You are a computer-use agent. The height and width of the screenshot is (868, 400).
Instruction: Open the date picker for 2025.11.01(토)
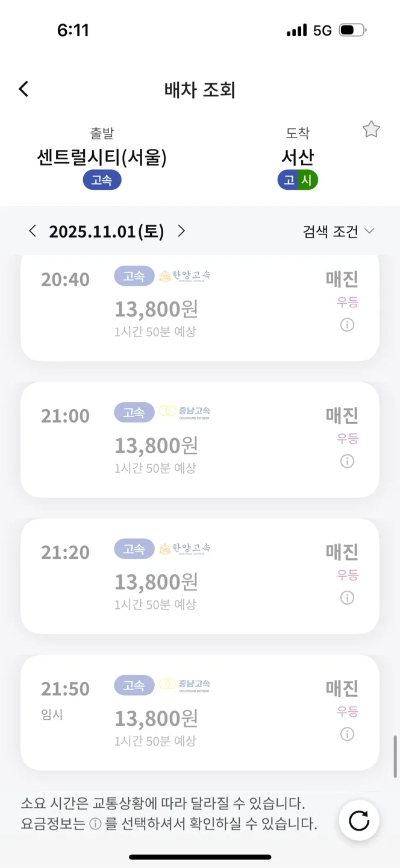pos(107,231)
